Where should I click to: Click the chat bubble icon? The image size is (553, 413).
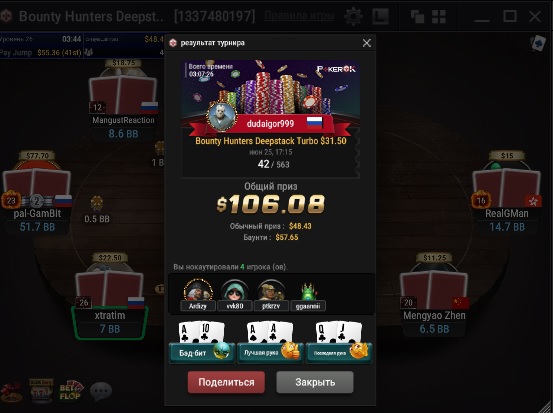(101, 391)
